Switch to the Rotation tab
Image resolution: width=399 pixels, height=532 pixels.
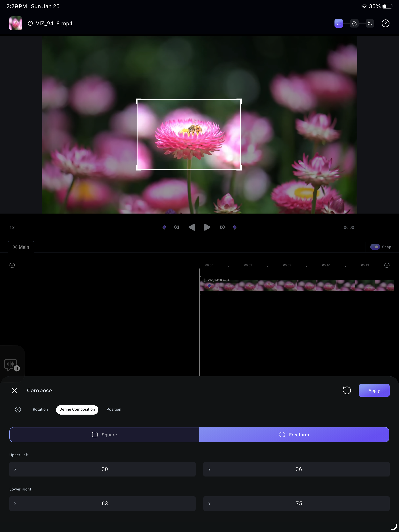click(40, 409)
